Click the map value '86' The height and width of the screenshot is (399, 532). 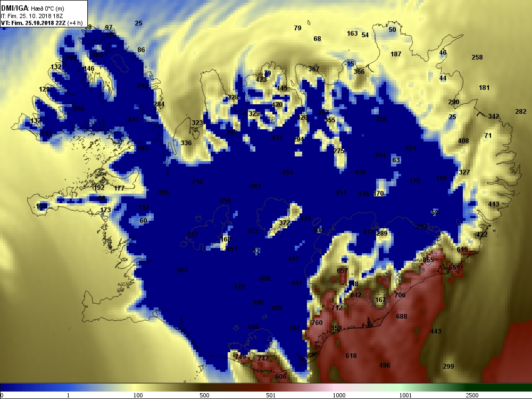click(x=141, y=50)
